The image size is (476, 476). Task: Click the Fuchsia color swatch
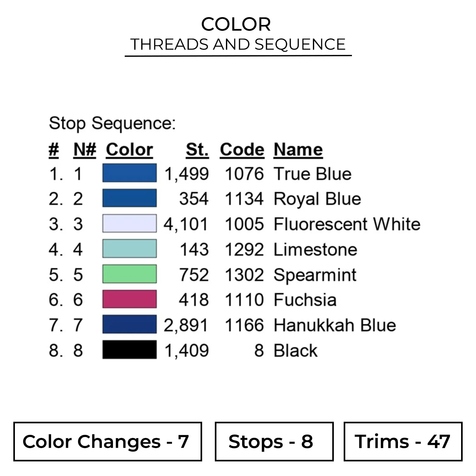[129, 299]
